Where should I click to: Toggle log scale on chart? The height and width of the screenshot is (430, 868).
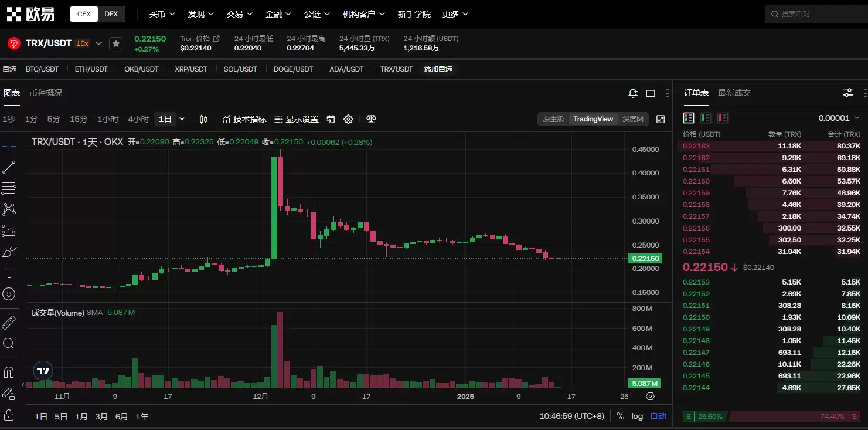click(637, 417)
